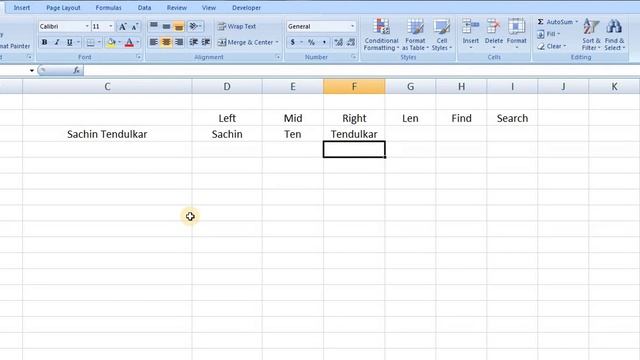This screenshot has width=640, height=360.
Task: Open Cell Styles gallery
Action: point(442,35)
